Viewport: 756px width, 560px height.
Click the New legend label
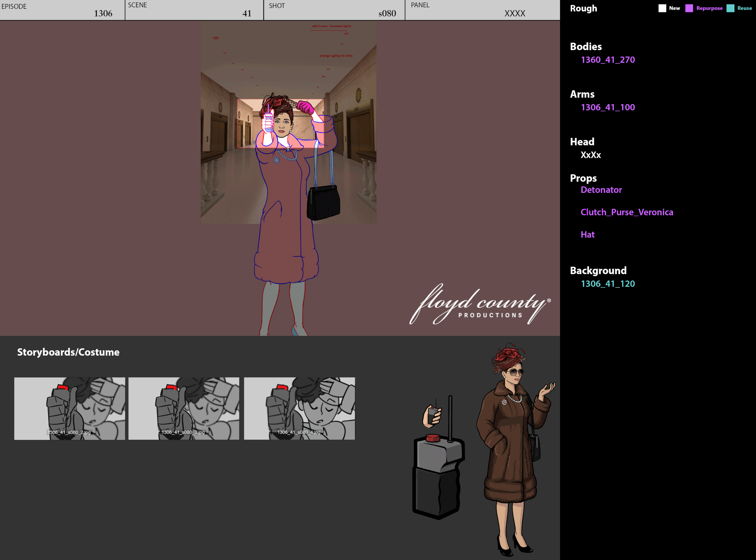pos(674,8)
